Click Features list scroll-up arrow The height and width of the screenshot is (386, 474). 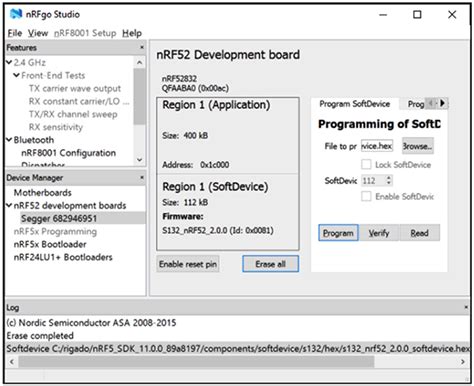(140, 62)
